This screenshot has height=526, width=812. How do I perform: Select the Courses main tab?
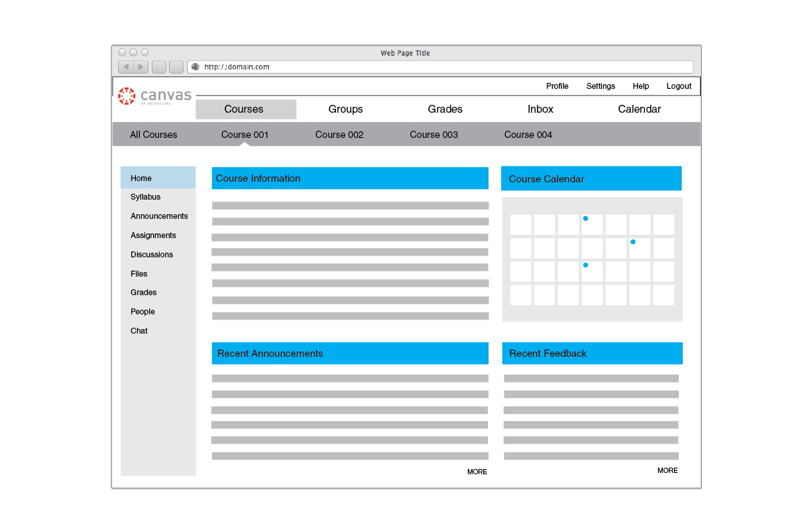click(246, 109)
